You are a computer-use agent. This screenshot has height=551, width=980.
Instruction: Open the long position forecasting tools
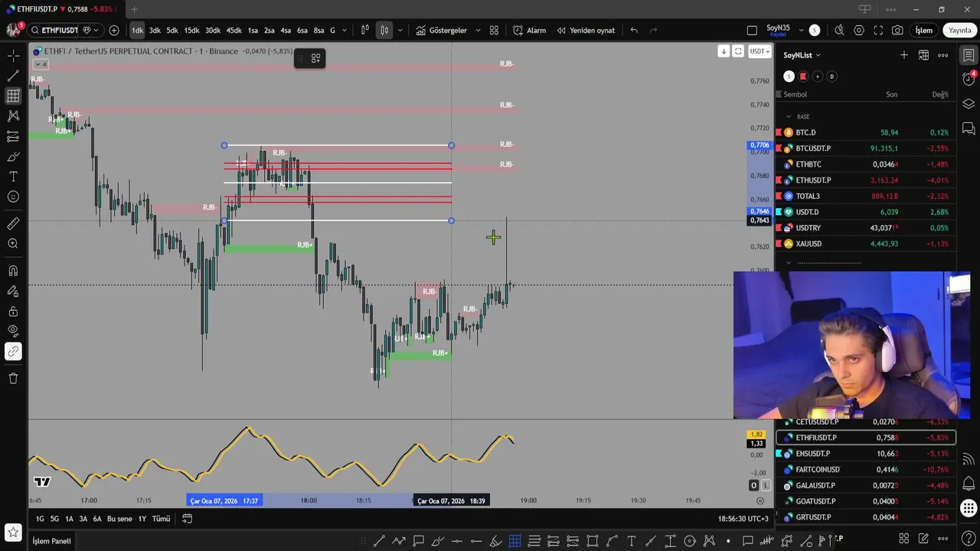(13, 136)
